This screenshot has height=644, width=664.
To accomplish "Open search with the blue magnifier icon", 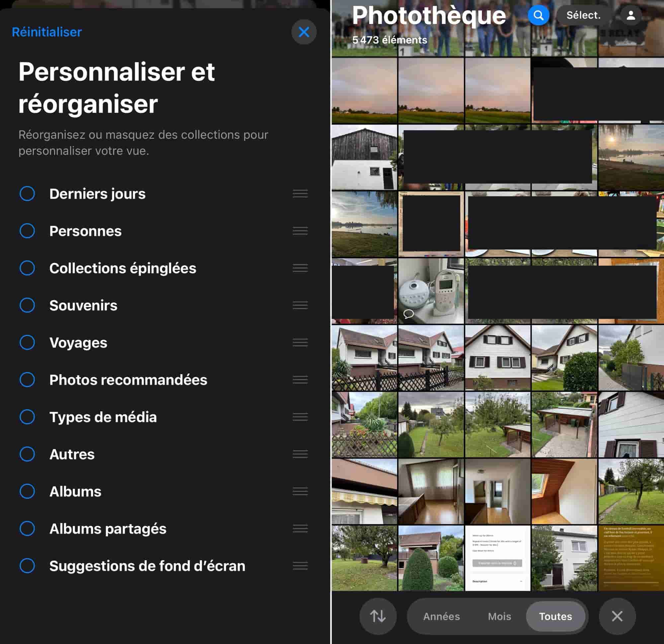I will tap(538, 15).
